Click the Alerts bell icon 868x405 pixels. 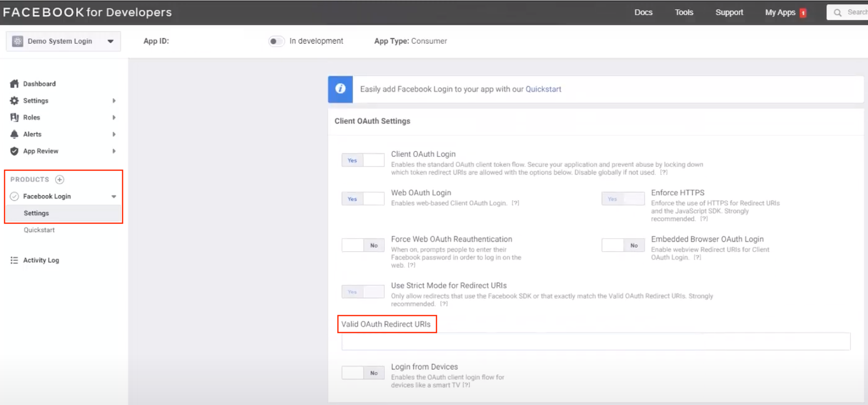14,134
